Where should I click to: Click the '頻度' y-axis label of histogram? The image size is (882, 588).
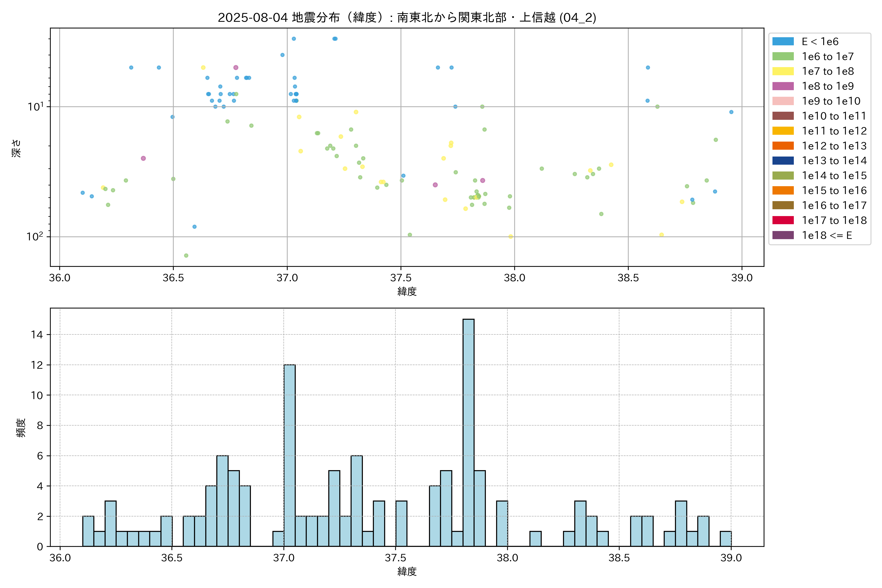[x=21, y=428]
